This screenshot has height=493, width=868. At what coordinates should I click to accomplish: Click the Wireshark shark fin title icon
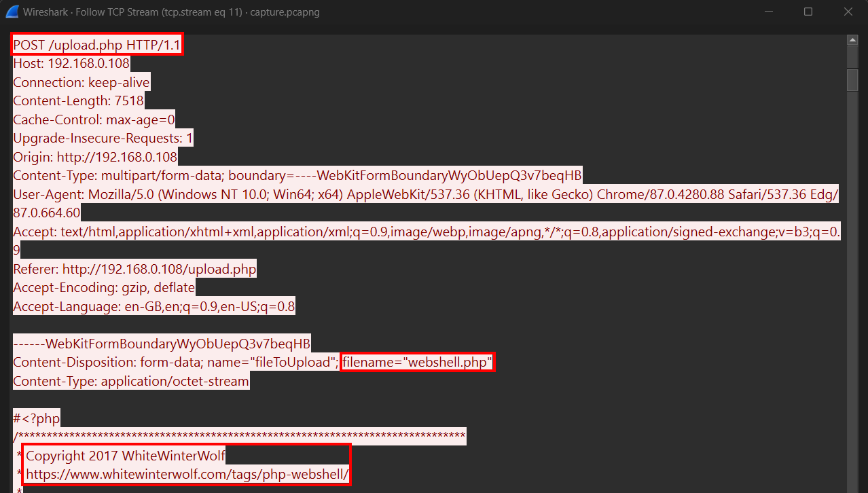12,12
